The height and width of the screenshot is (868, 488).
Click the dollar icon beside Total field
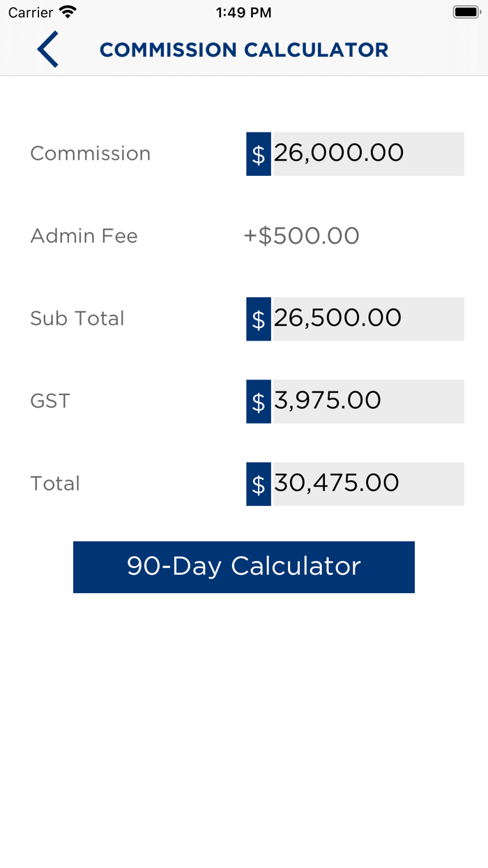(258, 484)
